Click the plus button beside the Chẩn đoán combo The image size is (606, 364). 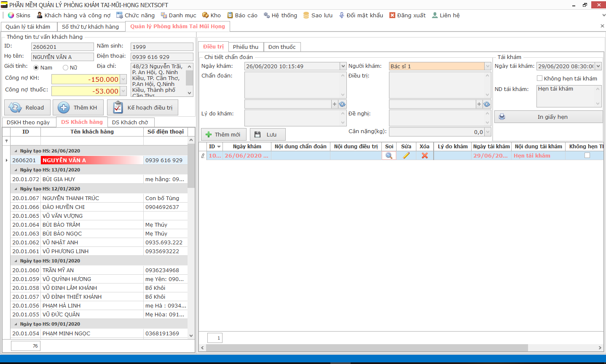click(335, 104)
